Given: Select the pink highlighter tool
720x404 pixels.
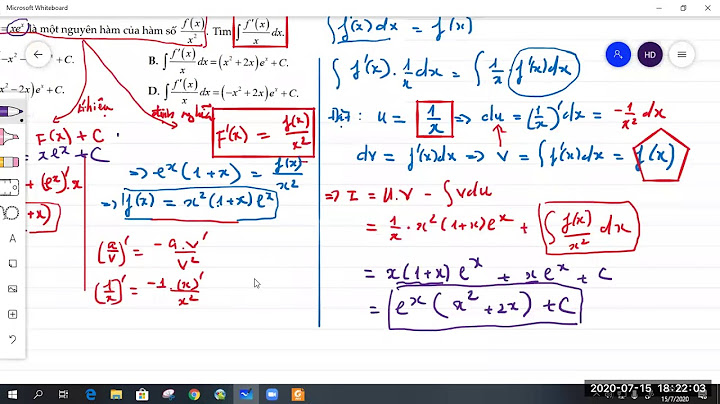Looking at the screenshot, I should 10,137.
